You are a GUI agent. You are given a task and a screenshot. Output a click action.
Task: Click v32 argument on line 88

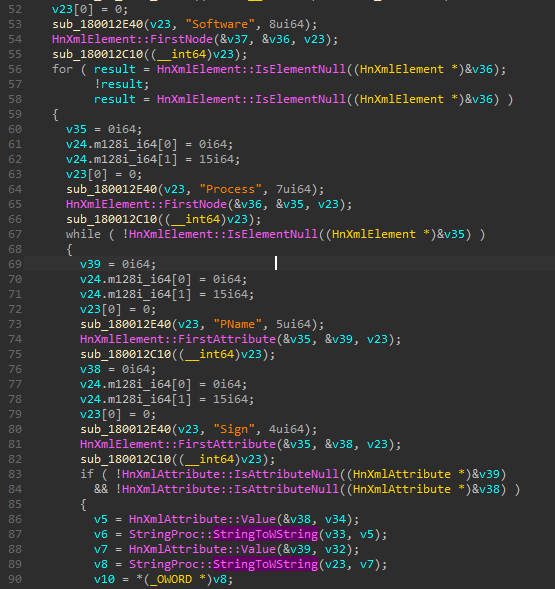[335, 549]
